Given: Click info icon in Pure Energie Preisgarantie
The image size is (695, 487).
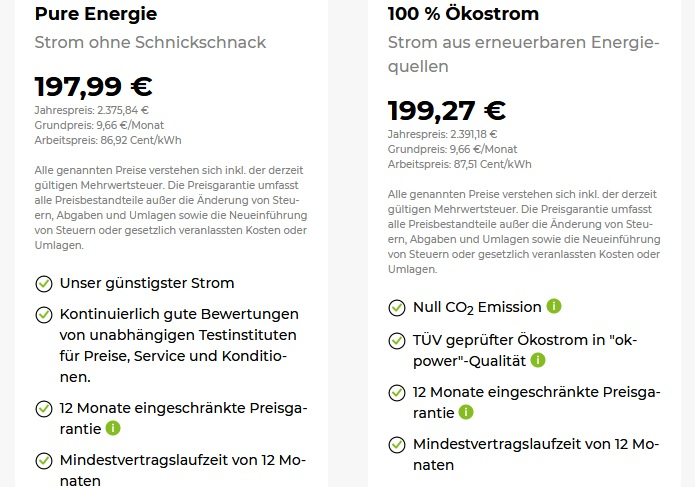Looking at the screenshot, I should 113,428.
